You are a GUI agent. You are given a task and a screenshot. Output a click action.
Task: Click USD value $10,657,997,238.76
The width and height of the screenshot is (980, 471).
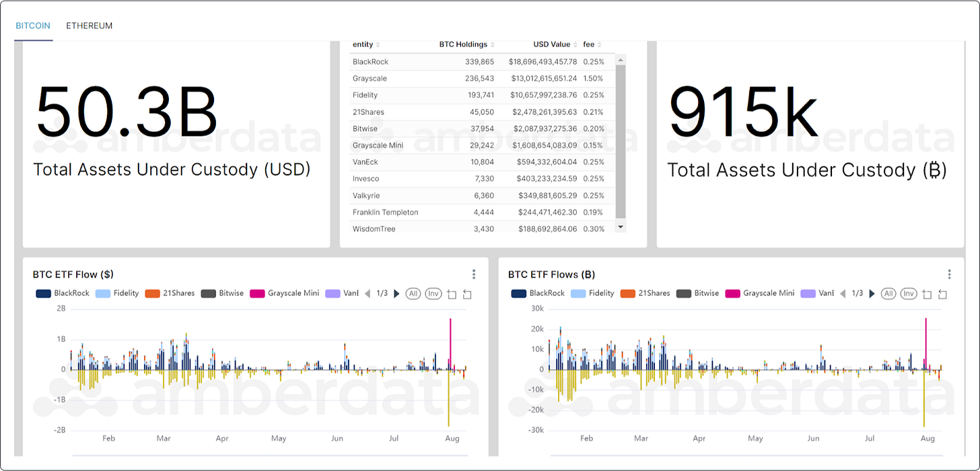pyautogui.click(x=543, y=96)
